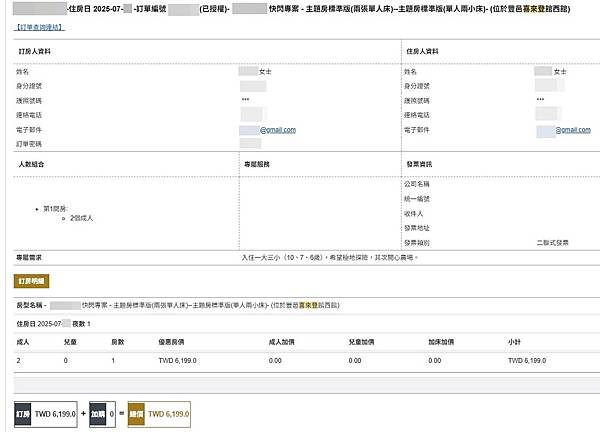This screenshot has width=600, height=432.
Task: Click the special request text about 入住一大三小
Action: pos(329,258)
